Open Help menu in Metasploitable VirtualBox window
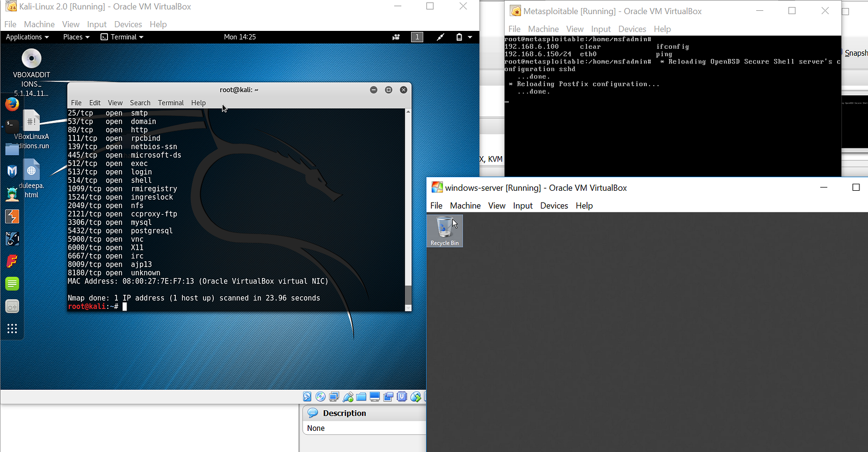The height and width of the screenshot is (452, 868). [662, 29]
